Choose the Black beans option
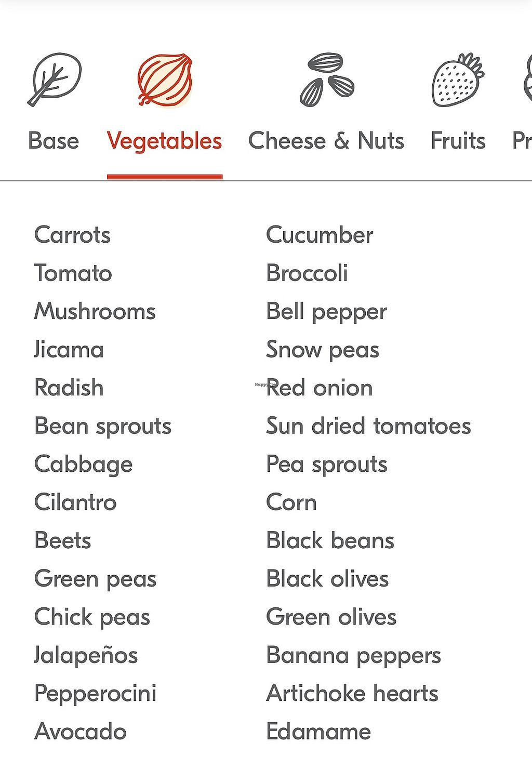532x769 pixels. tap(330, 540)
